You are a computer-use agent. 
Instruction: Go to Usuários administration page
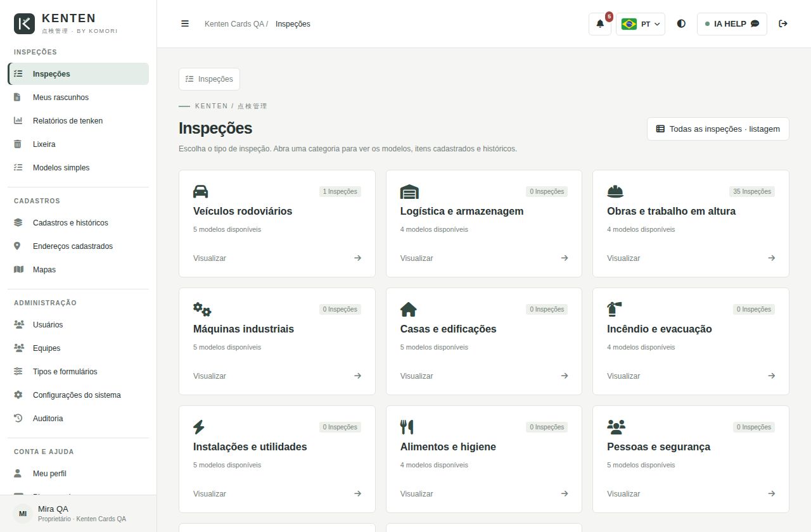pyautogui.click(x=78, y=325)
